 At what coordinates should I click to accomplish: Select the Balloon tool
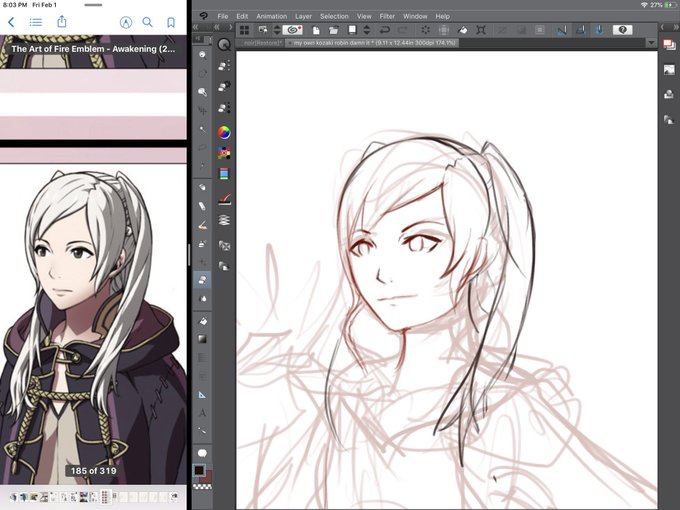202,453
